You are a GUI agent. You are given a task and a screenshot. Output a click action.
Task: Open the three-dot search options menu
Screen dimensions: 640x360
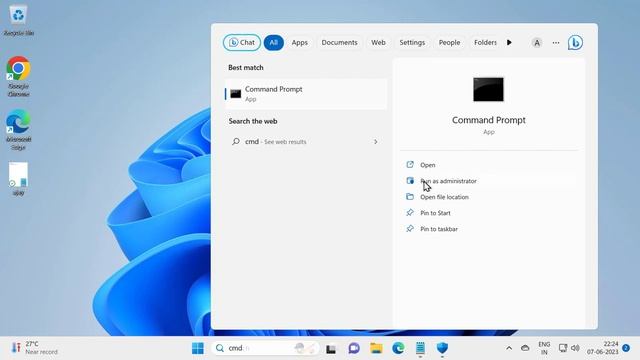click(x=556, y=43)
